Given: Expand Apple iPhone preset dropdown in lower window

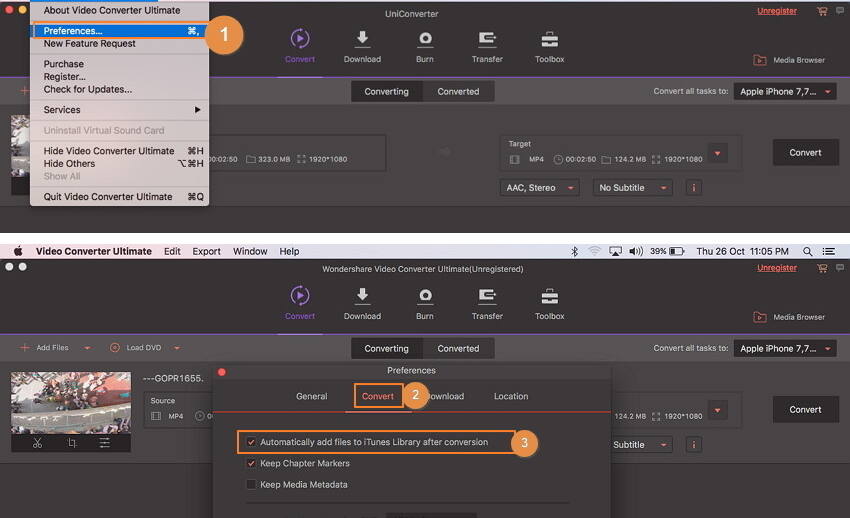Looking at the screenshot, I should (785, 348).
